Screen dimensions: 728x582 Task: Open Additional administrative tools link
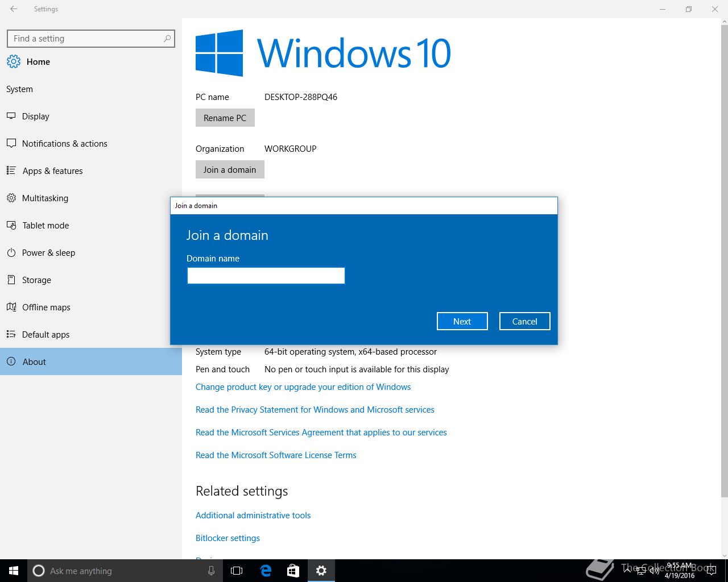253,515
